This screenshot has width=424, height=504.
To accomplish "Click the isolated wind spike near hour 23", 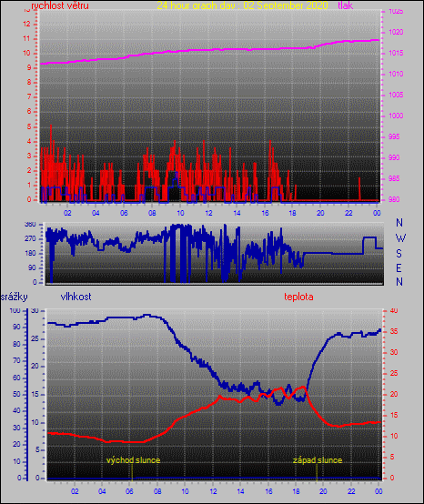I will 359,189.
